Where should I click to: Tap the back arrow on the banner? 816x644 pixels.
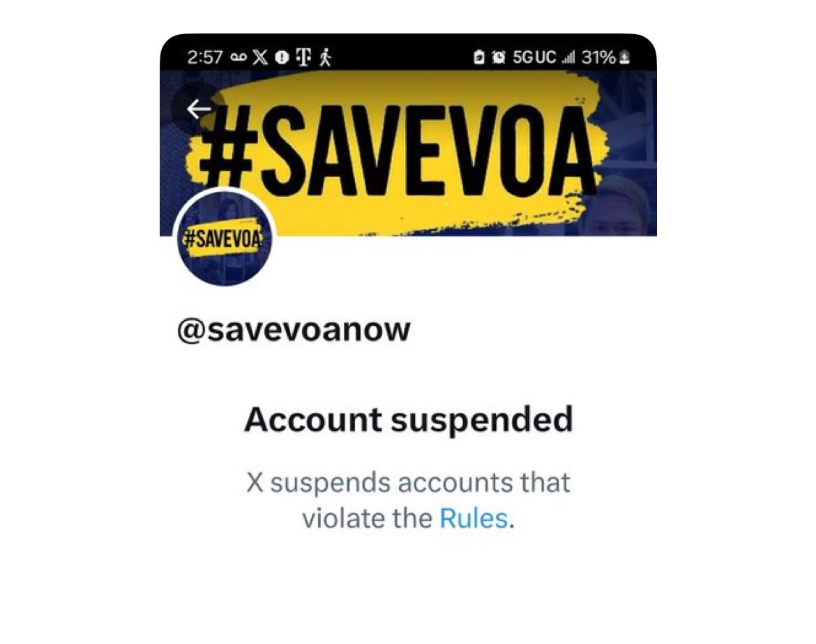pos(199,109)
